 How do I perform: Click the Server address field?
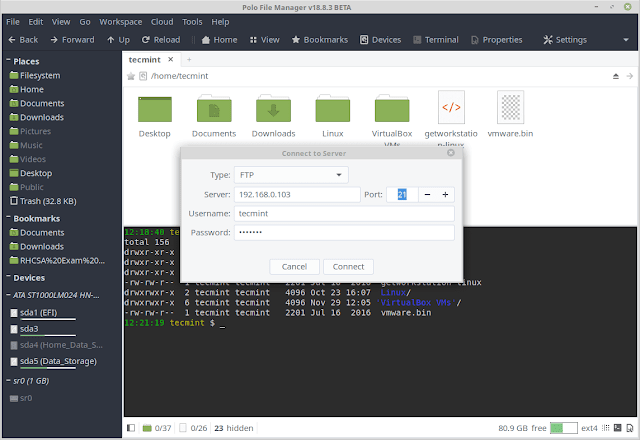297,195
